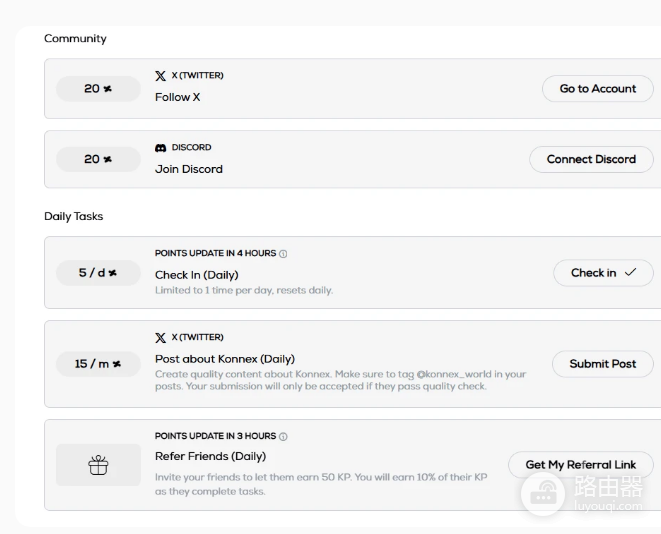Select the Refer Friends (Daily) title
The height and width of the screenshot is (534, 661).
tap(210, 456)
